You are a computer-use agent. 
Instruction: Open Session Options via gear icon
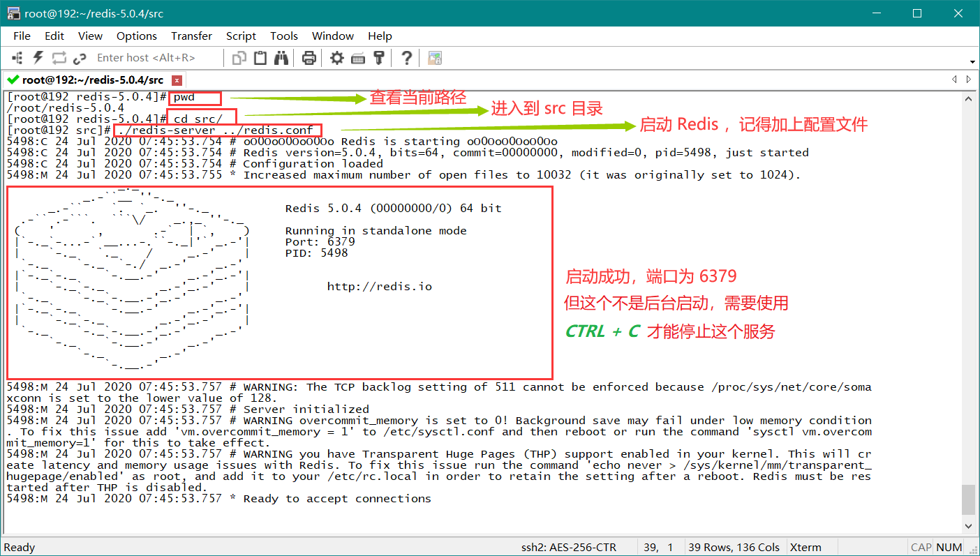pyautogui.click(x=337, y=58)
